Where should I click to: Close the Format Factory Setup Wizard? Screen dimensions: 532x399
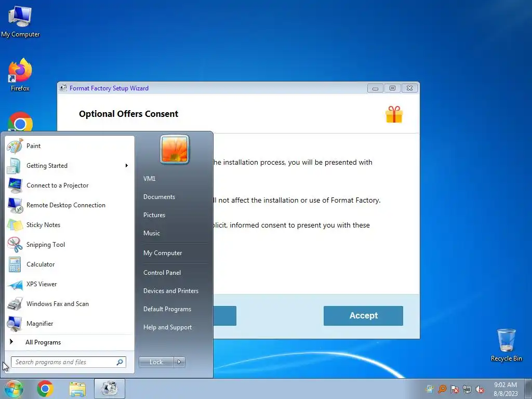(410, 88)
